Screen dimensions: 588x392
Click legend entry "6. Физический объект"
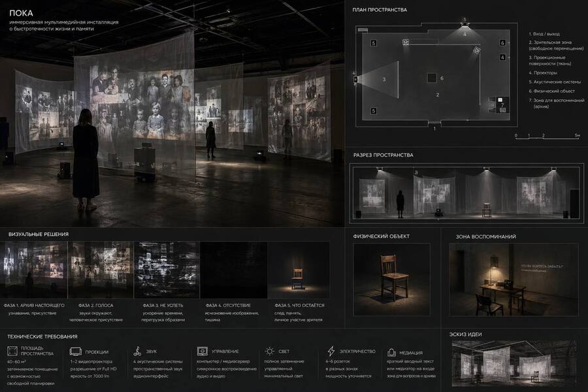(x=551, y=91)
